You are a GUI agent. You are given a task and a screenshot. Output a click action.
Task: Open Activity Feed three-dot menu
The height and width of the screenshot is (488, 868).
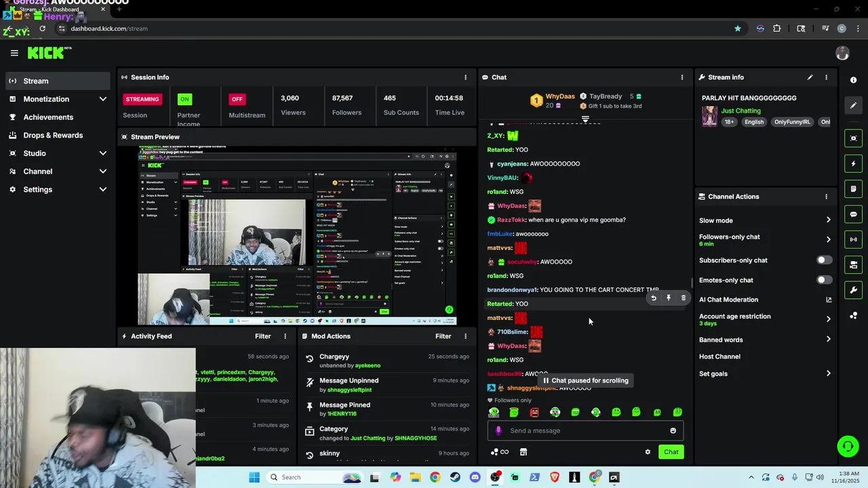[285, 336]
